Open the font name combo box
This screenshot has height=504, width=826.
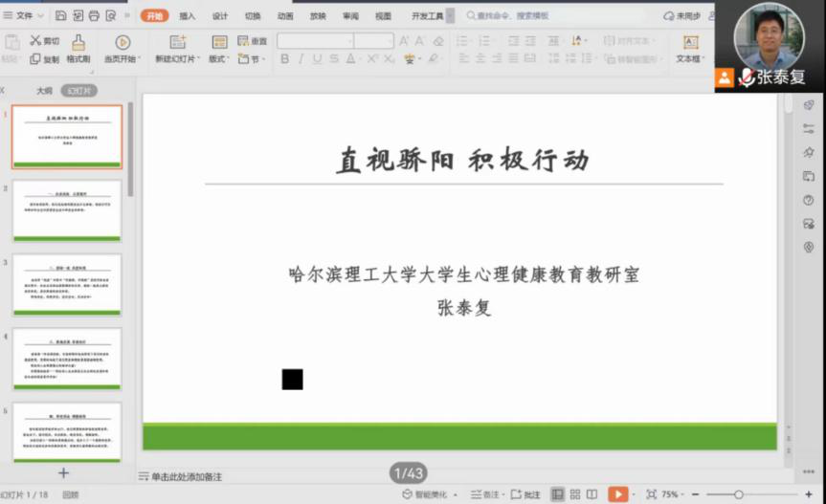pos(314,40)
